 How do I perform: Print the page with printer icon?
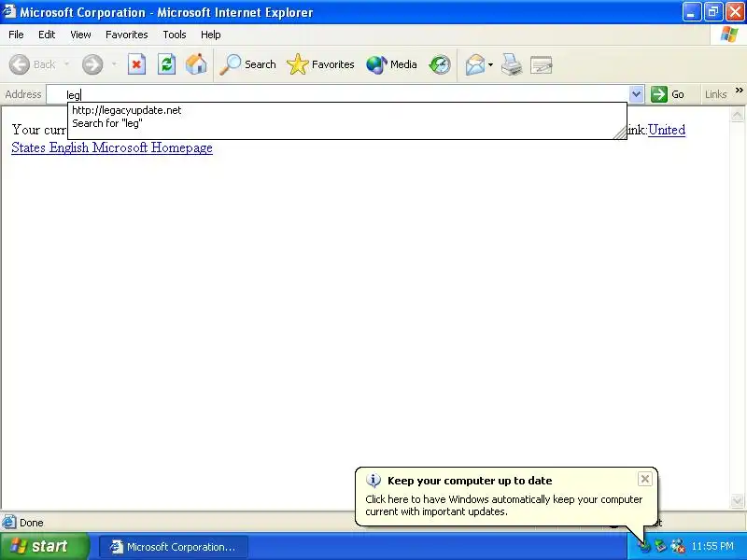(512, 64)
